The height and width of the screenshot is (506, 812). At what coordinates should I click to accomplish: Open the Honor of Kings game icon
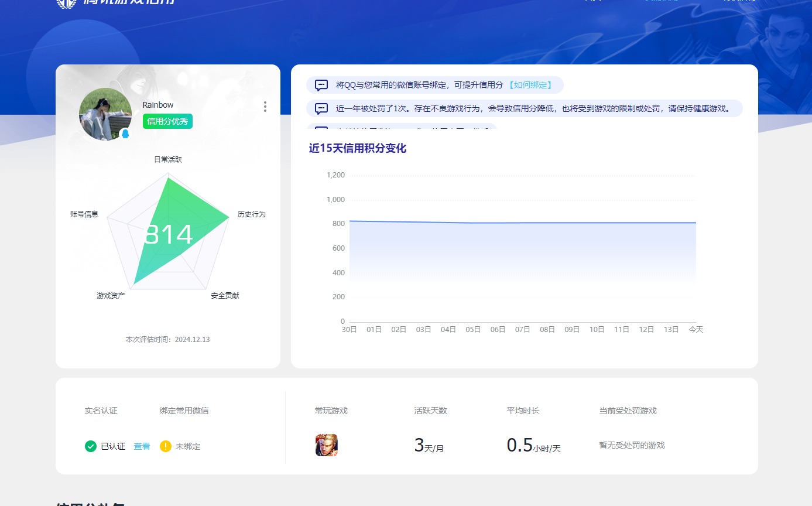(327, 445)
